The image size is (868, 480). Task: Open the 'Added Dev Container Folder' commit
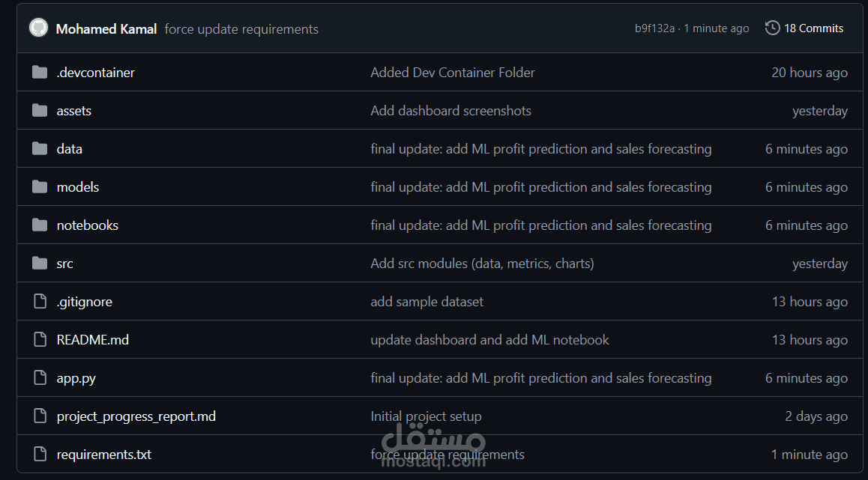453,73
